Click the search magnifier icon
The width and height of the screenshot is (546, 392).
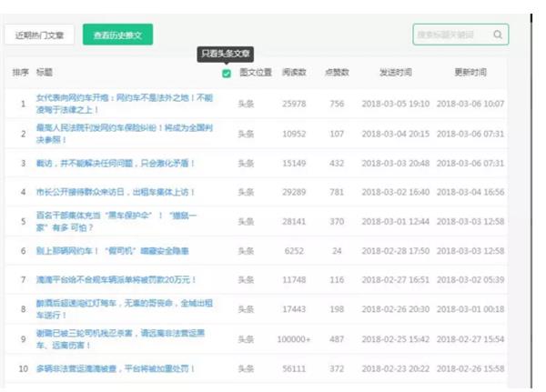[497, 35]
